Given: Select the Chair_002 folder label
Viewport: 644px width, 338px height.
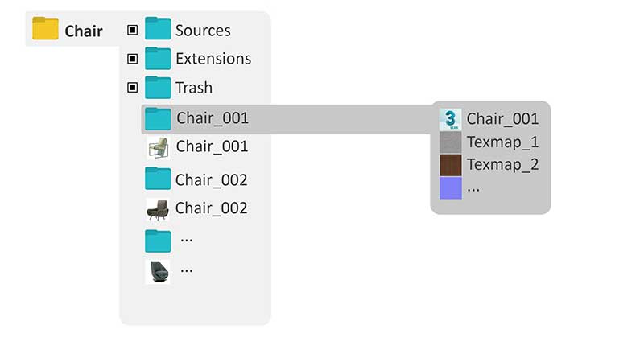Looking at the screenshot, I should 211,179.
